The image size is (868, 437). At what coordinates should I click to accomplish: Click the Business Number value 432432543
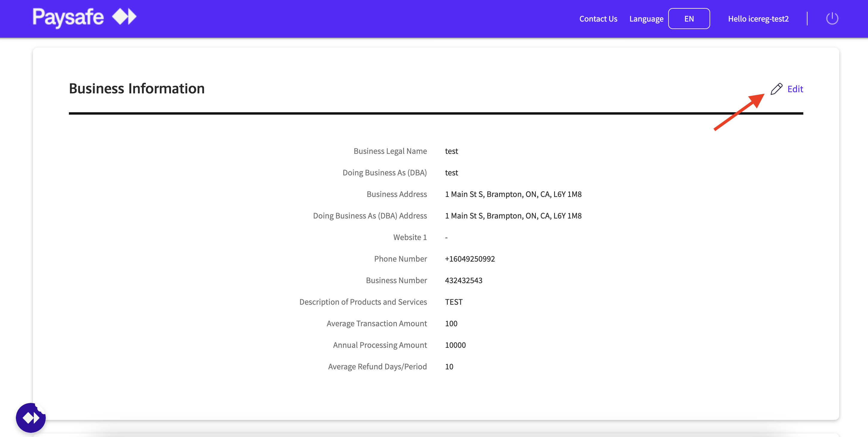[464, 280]
